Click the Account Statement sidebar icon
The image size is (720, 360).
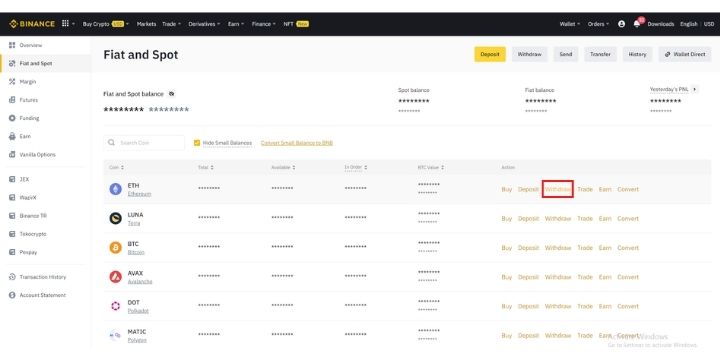12,295
